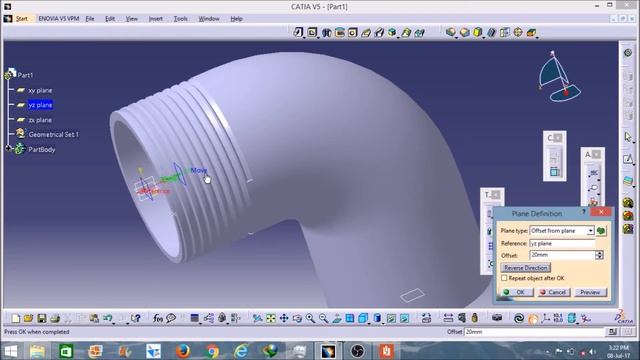Click the What's This help pointer icon
The width and height of the screenshot is (640, 360).
[x=136, y=318]
